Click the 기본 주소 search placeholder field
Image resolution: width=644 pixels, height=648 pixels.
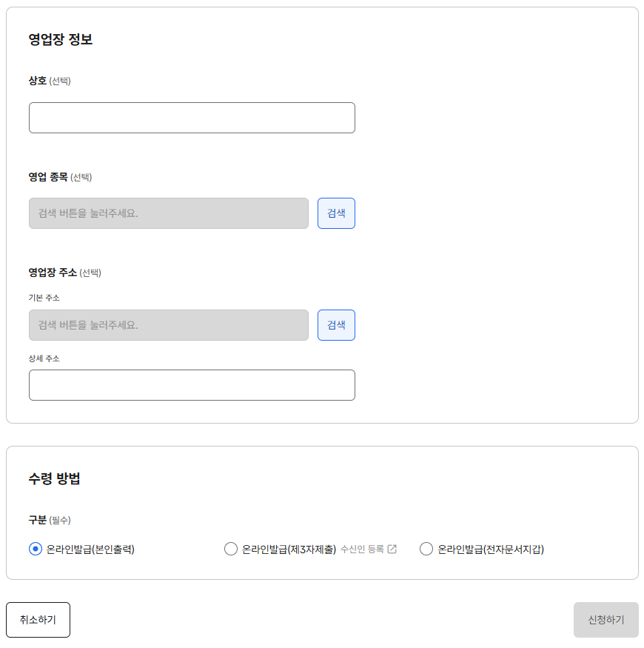[x=168, y=324]
